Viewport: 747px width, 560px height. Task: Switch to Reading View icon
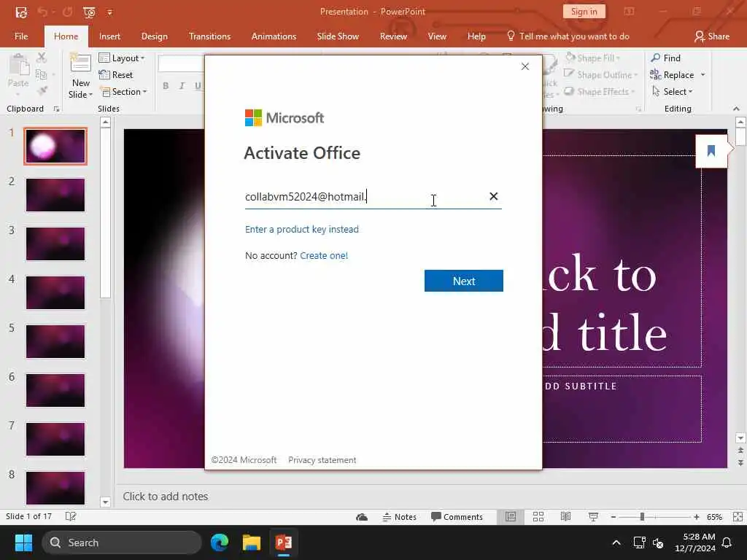pyautogui.click(x=565, y=517)
